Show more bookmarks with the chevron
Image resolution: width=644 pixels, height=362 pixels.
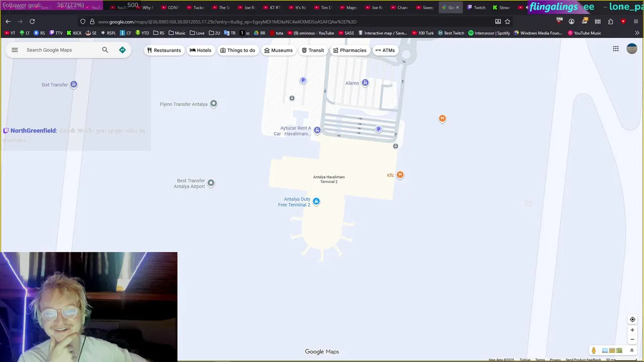637,33
